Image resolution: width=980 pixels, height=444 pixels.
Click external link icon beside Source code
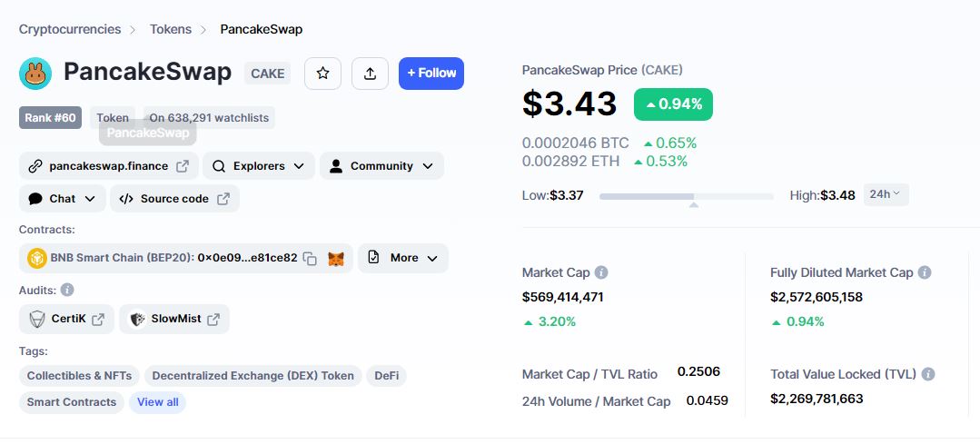(223, 199)
